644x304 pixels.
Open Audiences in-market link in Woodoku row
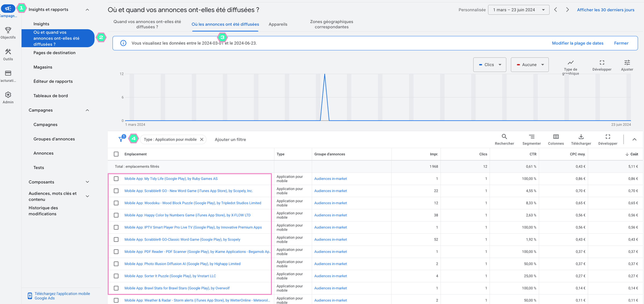(x=331, y=203)
